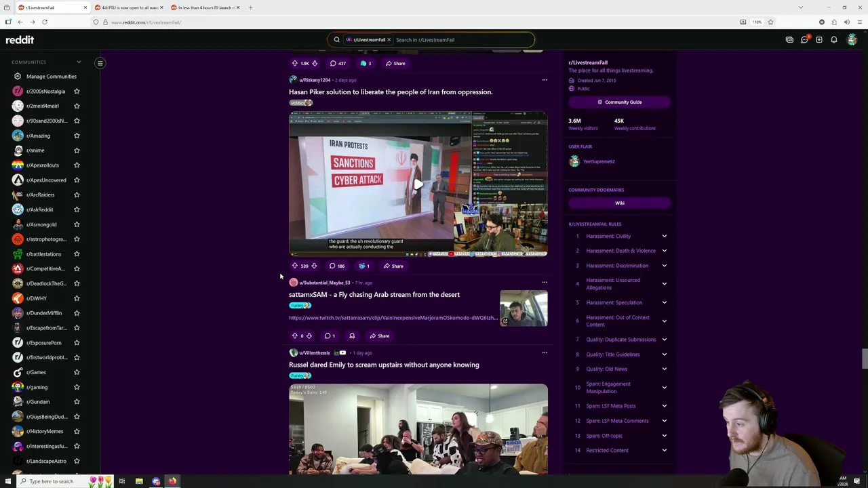Image resolution: width=868 pixels, height=488 pixels.
Task: Open the sattamxSAM clip thumbnail
Action: click(x=524, y=308)
